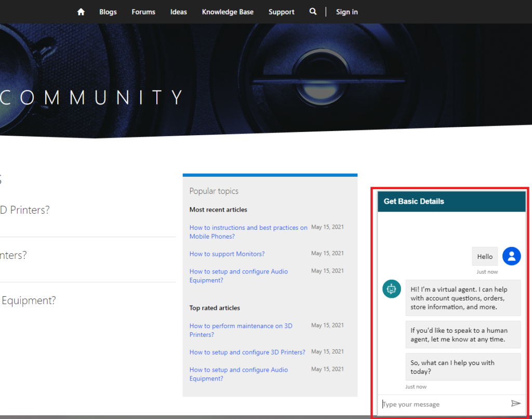532x419 pixels.
Task: Open article on Mobile Phones best practices
Action: (x=248, y=232)
